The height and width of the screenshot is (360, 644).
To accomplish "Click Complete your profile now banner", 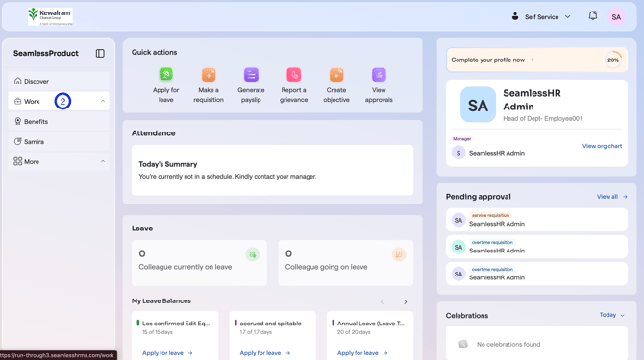I will pyautogui.click(x=536, y=60).
